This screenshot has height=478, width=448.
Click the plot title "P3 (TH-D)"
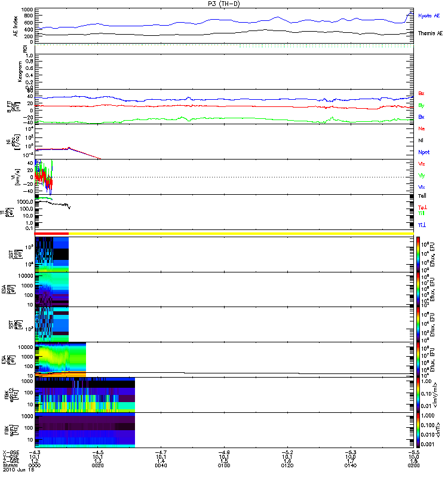[x=224, y=4]
